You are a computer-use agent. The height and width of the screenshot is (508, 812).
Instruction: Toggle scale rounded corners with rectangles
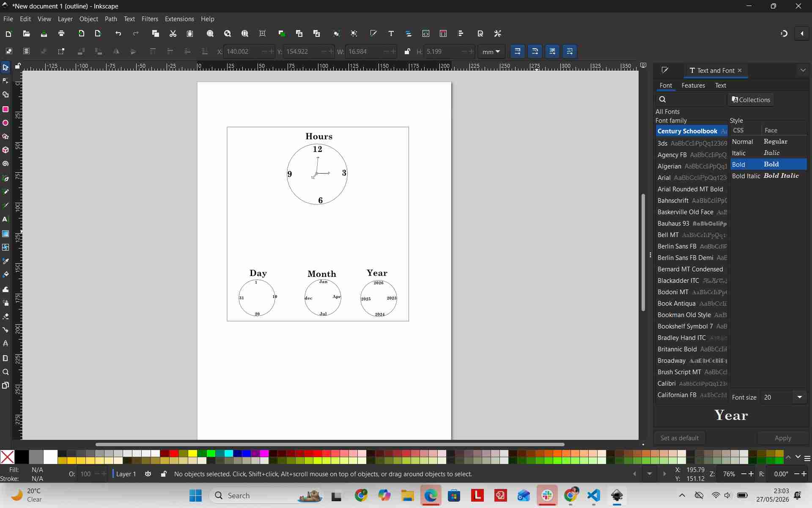tap(535, 52)
